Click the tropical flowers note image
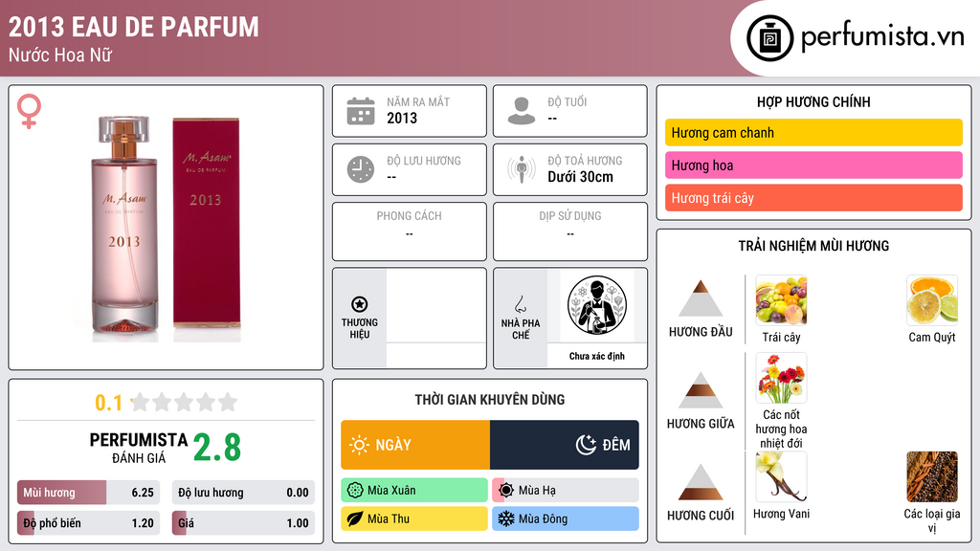The width and height of the screenshot is (980, 551). (781, 378)
